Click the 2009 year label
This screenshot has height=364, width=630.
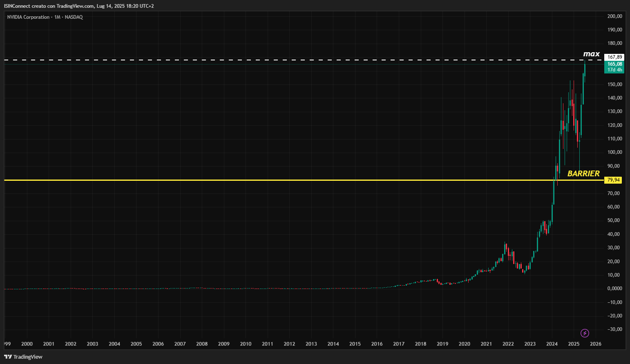(x=224, y=344)
